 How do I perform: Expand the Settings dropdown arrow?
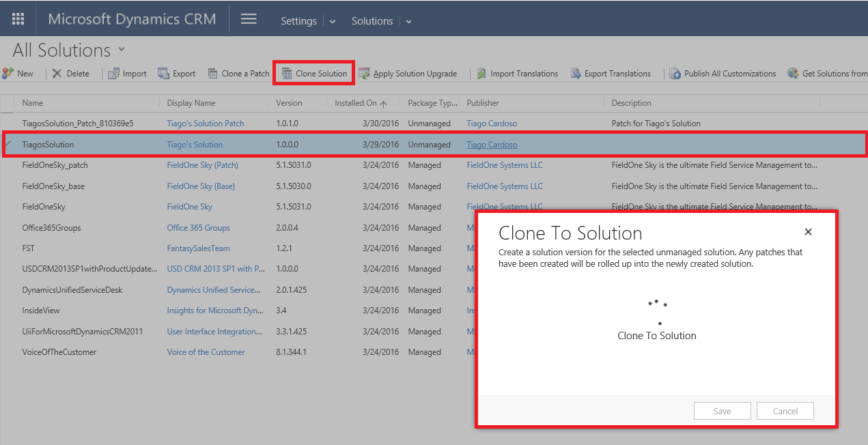(333, 21)
